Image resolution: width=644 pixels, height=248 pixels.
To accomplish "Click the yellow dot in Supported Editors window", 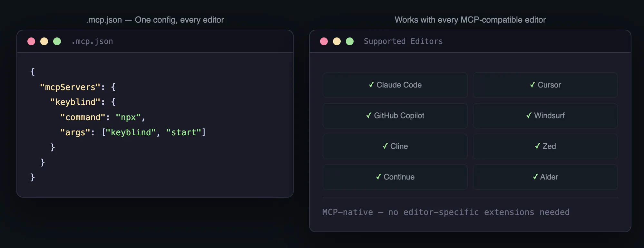I will pyautogui.click(x=337, y=41).
